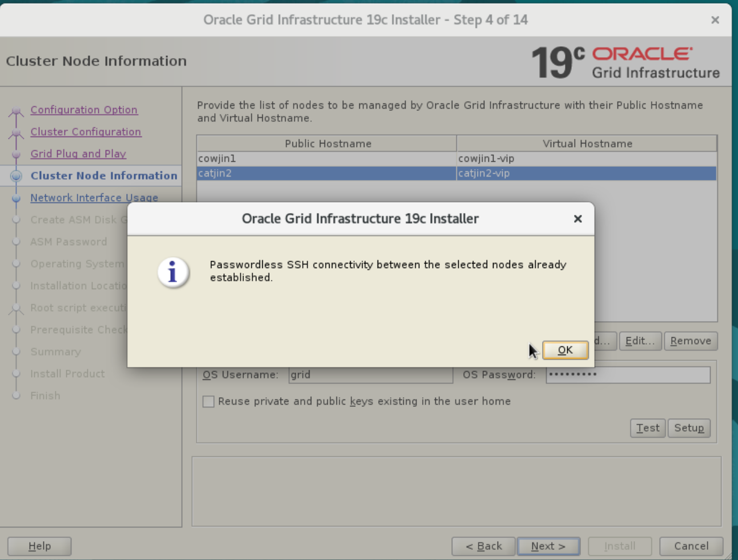Click the empty message area at bottom
Viewport: 738px width, 560px height.
(x=456, y=491)
